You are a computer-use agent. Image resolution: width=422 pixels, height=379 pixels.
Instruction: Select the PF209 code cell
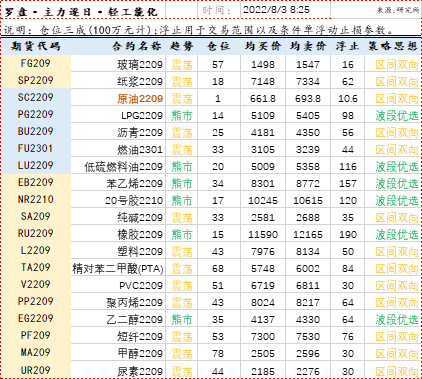tap(36, 335)
